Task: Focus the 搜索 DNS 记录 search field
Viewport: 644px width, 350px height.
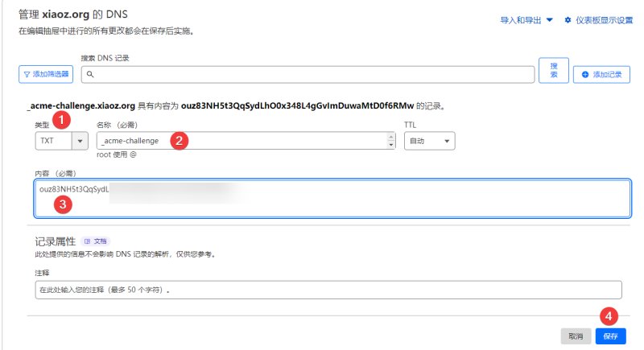Action: (x=308, y=75)
